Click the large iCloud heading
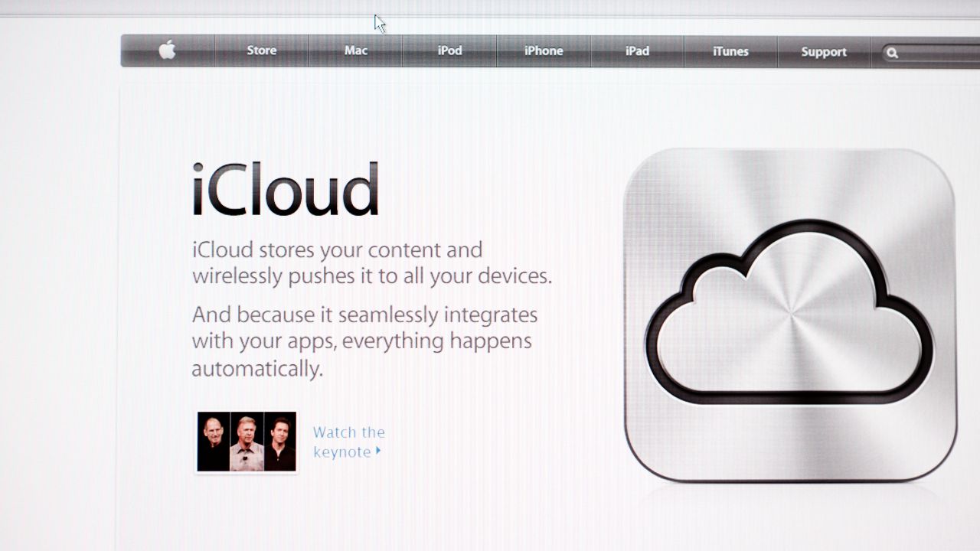 click(285, 189)
